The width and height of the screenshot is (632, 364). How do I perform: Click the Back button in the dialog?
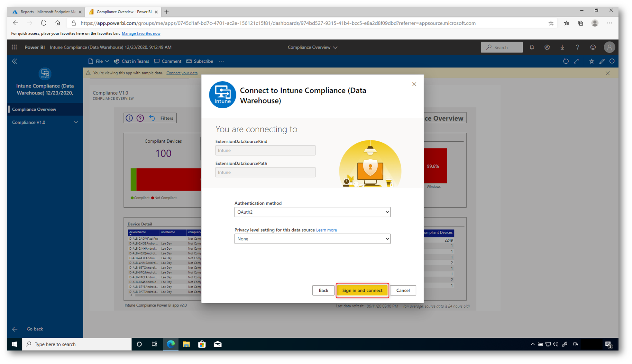click(323, 290)
